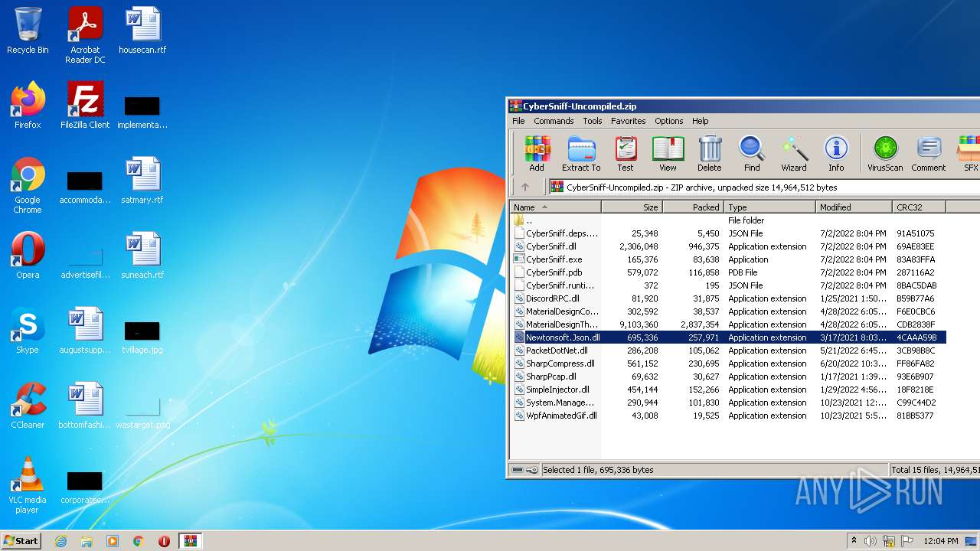Select WpfAnimatedGif.dll file row
This screenshot has width=980, height=551.
[729, 416]
